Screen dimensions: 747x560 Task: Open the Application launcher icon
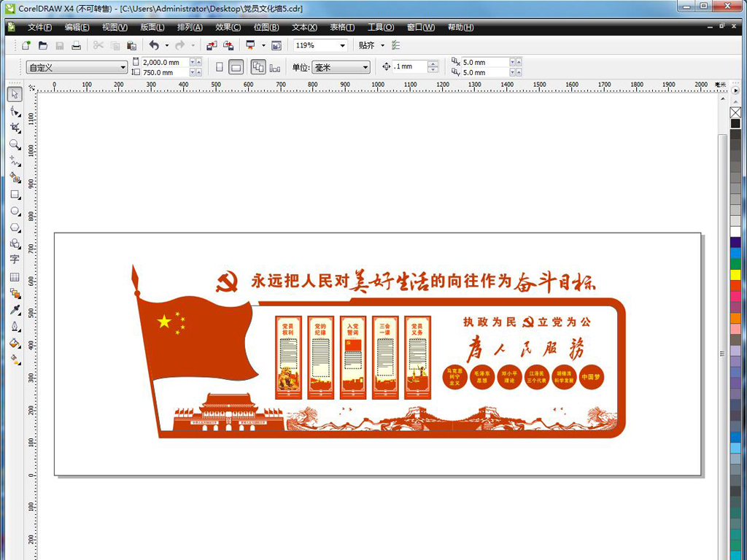coord(250,45)
